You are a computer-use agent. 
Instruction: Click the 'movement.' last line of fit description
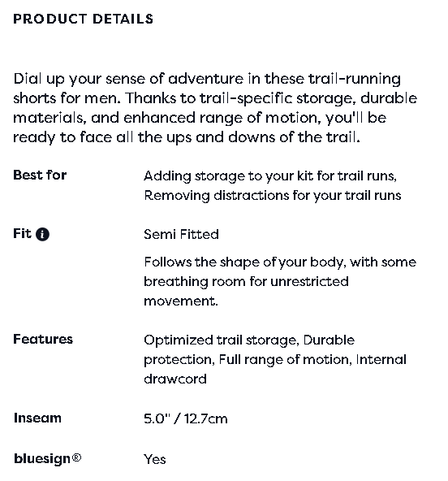coord(181,301)
